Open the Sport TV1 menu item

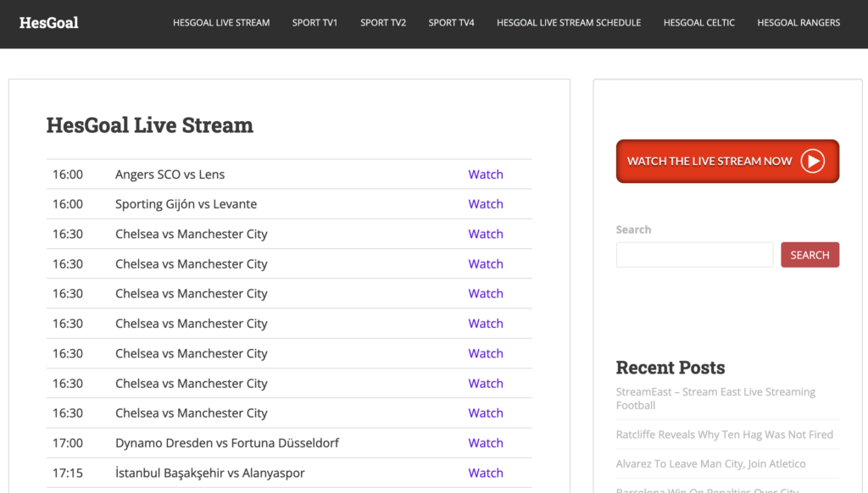(x=315, y=23)
